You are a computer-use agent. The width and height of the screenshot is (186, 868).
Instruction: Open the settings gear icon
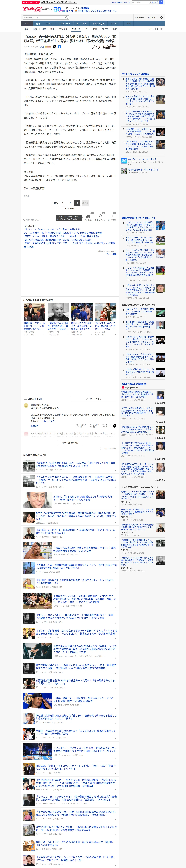pyautogui.click(x=161, y=18)
